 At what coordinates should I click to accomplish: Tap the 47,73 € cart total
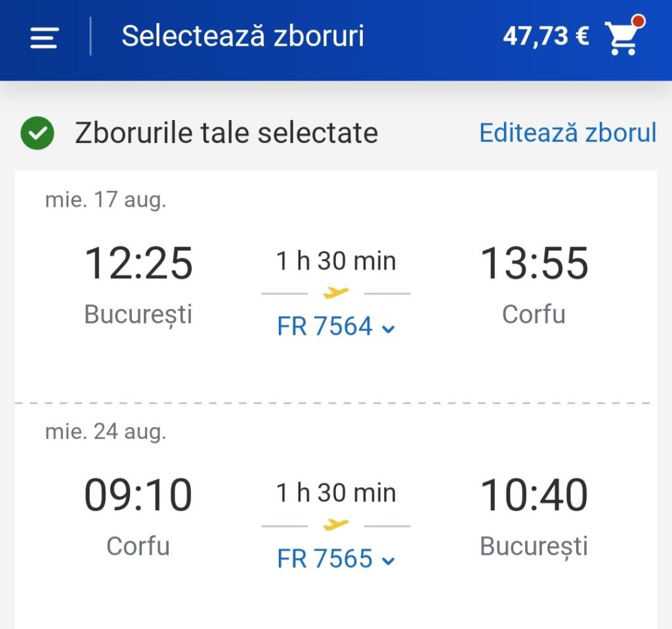pos(545,37)
